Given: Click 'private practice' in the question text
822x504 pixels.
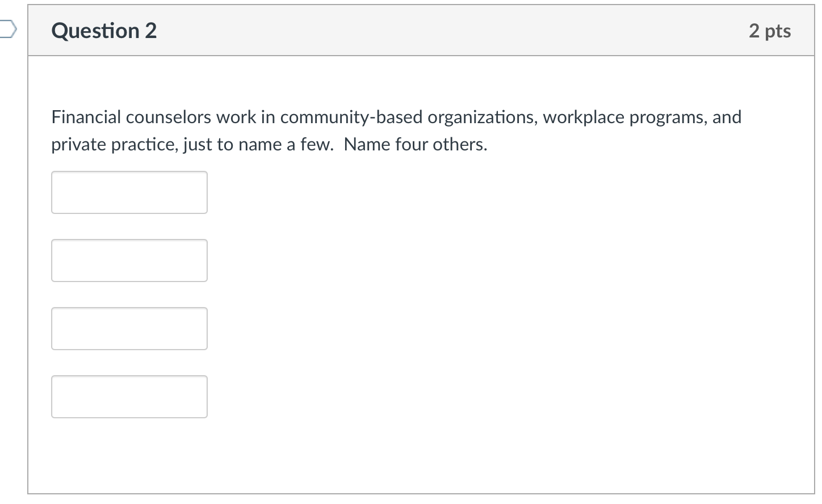Looking at the screenshot, I should [114, 145].
